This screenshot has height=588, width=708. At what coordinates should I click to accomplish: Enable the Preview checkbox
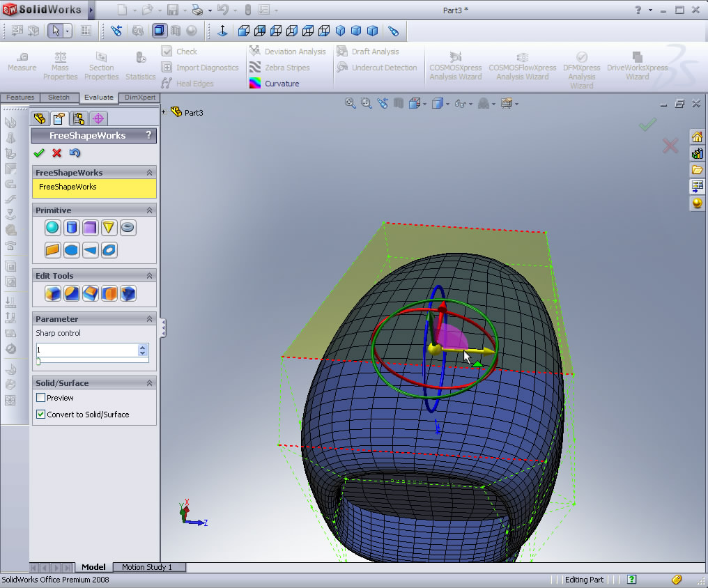click(x=41, y=398)
